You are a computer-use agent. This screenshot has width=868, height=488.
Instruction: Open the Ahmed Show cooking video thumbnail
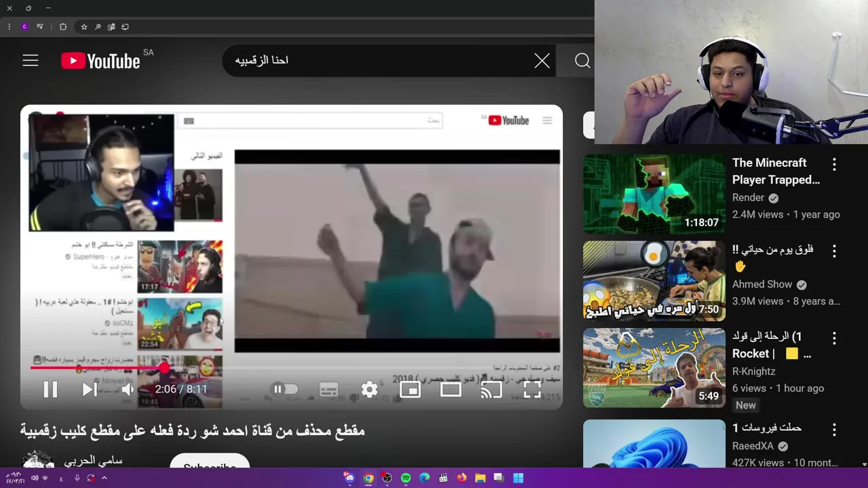pos(654,281)
